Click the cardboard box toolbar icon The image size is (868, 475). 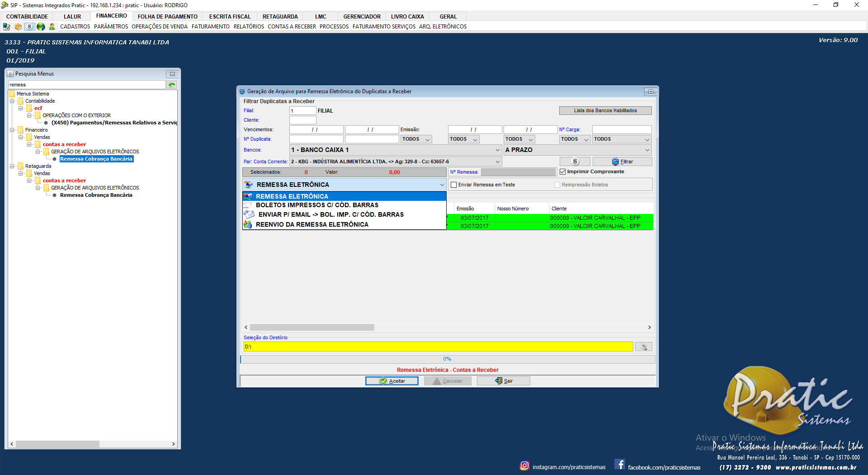point(18,27)
